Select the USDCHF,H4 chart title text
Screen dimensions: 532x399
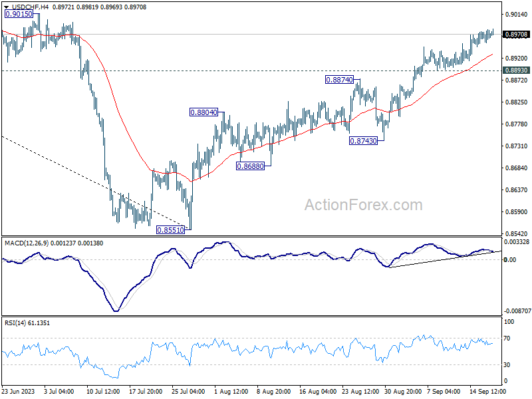(30, 7)
